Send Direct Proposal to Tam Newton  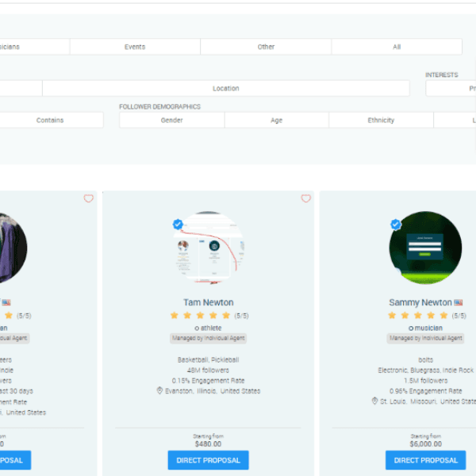click(x=208, y=460)
